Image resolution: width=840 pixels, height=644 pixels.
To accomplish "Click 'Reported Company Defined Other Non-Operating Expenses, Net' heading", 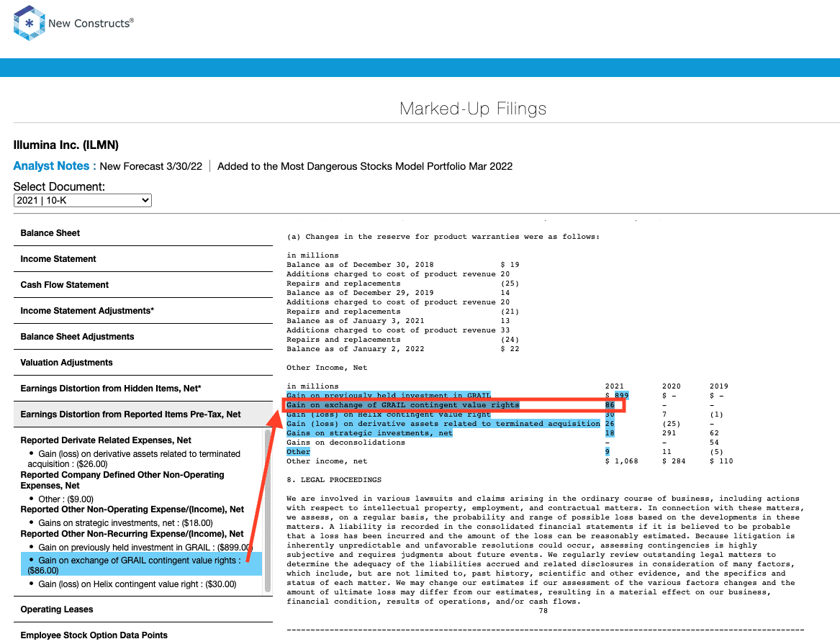I will 122,480.
